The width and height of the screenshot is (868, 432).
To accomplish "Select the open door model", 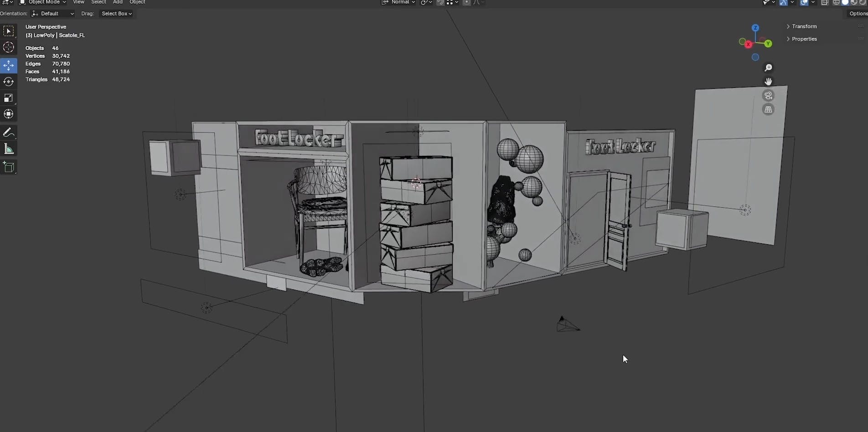I will click(618, 221).
